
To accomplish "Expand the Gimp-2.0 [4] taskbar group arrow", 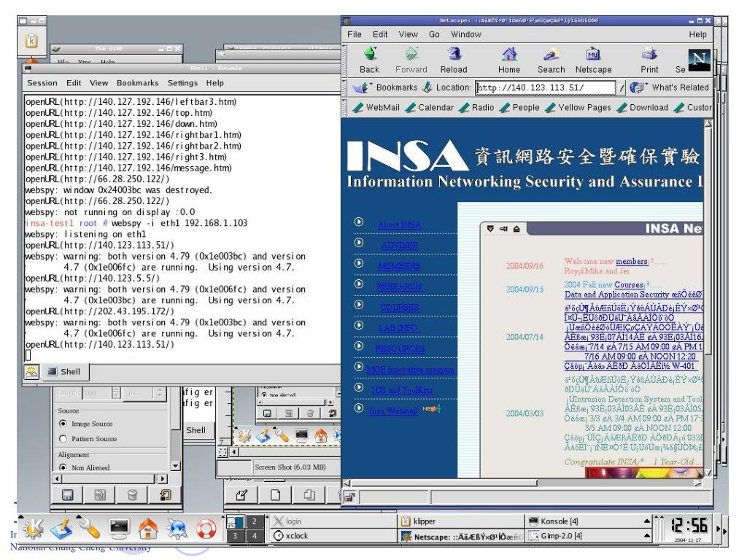I will pyautogui.click(x=646, y=536).
